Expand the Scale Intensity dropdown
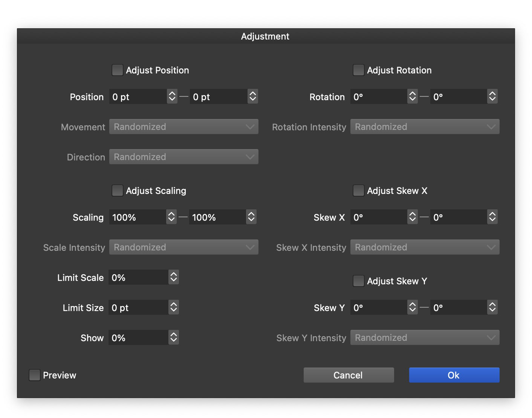The image size is (532, 418). tap(183, 247)
